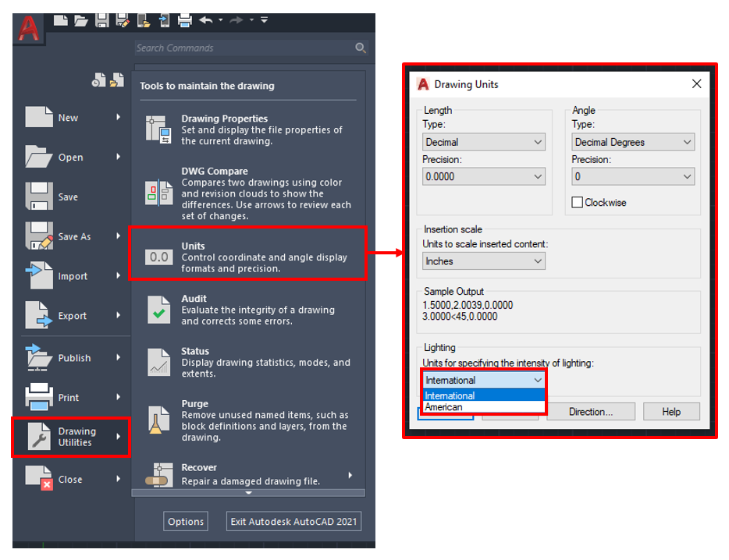
Task: Select Print in the application menu
Action: pos(73,397)
